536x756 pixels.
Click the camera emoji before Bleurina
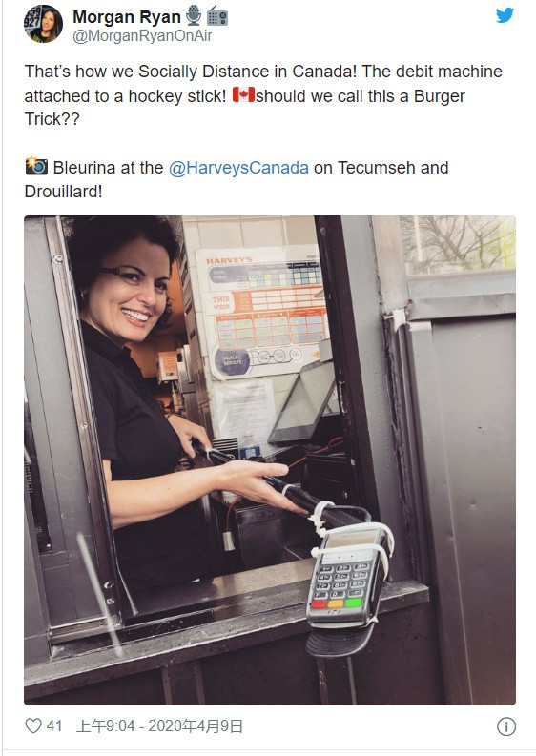click(36, 166)
